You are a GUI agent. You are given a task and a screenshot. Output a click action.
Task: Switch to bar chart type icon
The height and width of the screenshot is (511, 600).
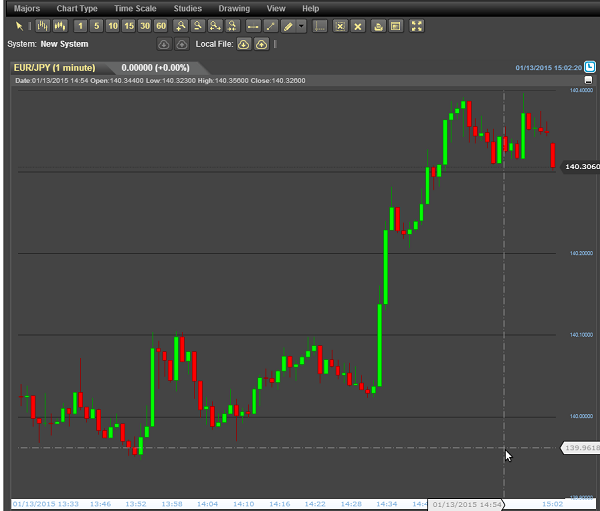point(42,26)
